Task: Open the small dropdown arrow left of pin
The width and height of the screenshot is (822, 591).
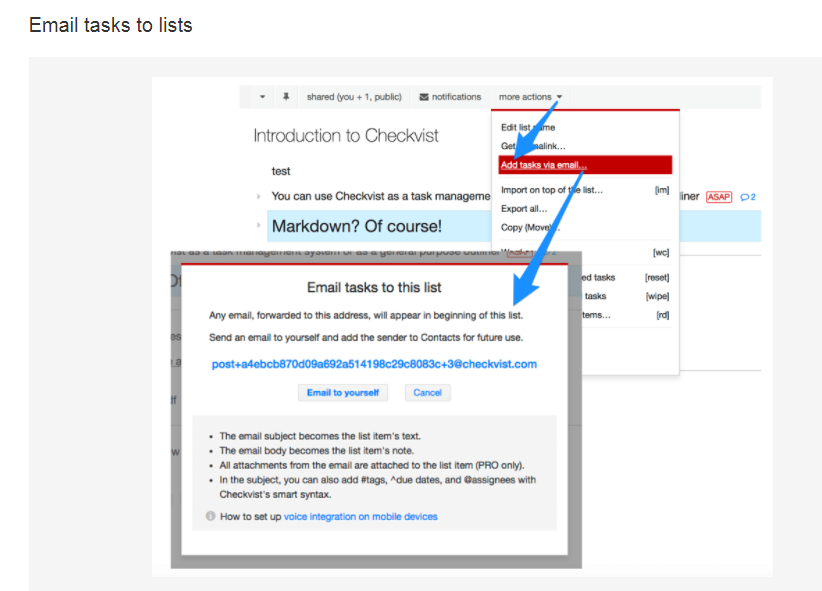Action: 262,97
